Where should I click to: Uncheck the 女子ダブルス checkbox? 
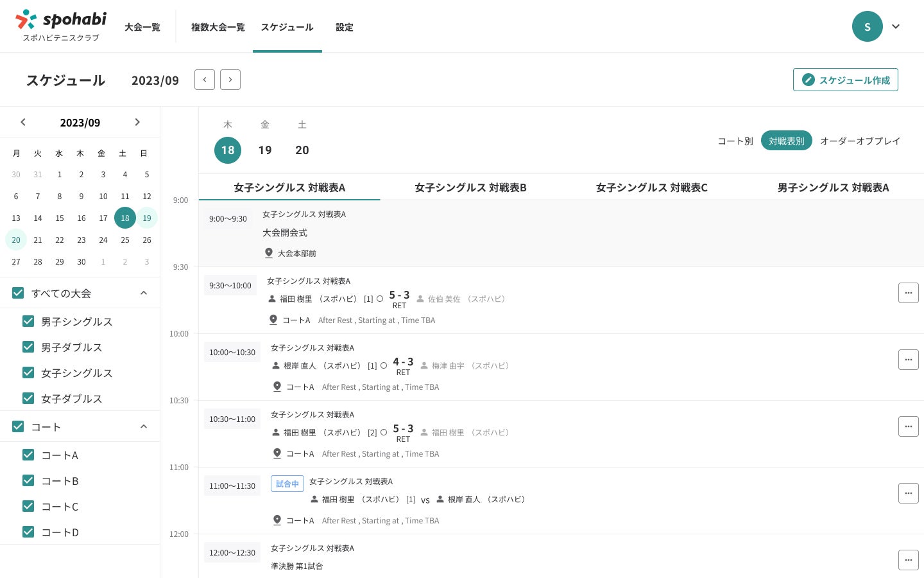pyautogui.click(x=28, y=398)
